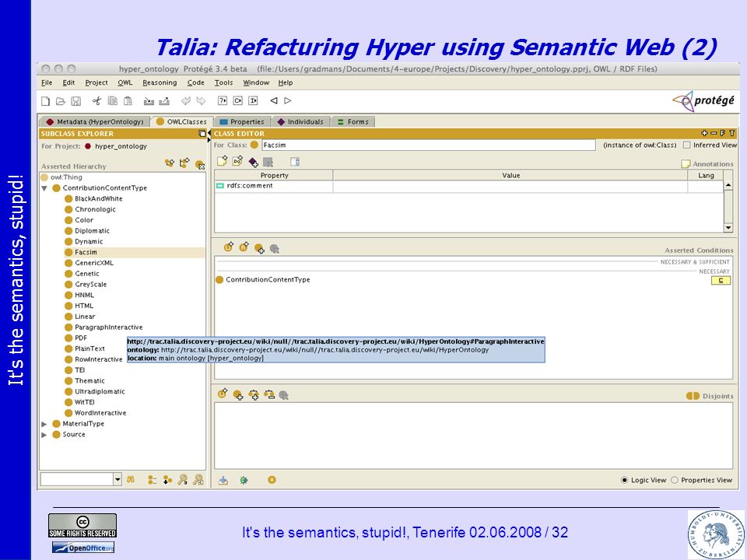Click the Create sibling class icon
The width and height of the screenshot is (747, 560).
[x=184, y=163]
